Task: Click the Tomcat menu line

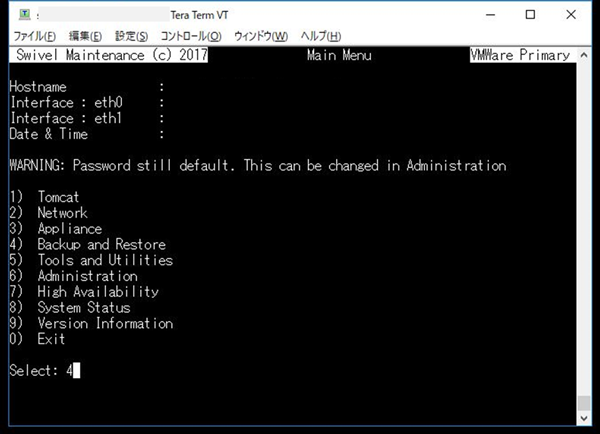Action: pos(44,197)
